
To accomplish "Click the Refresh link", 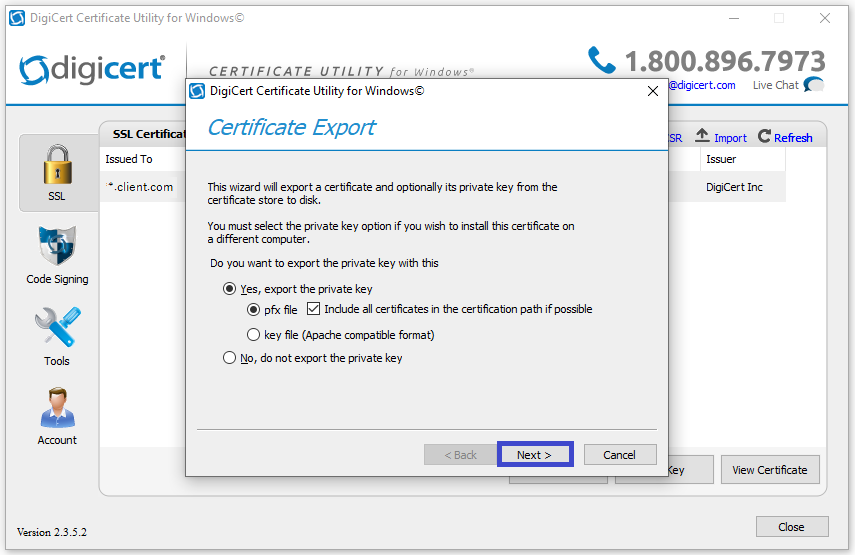I will [x=793, y=138].
